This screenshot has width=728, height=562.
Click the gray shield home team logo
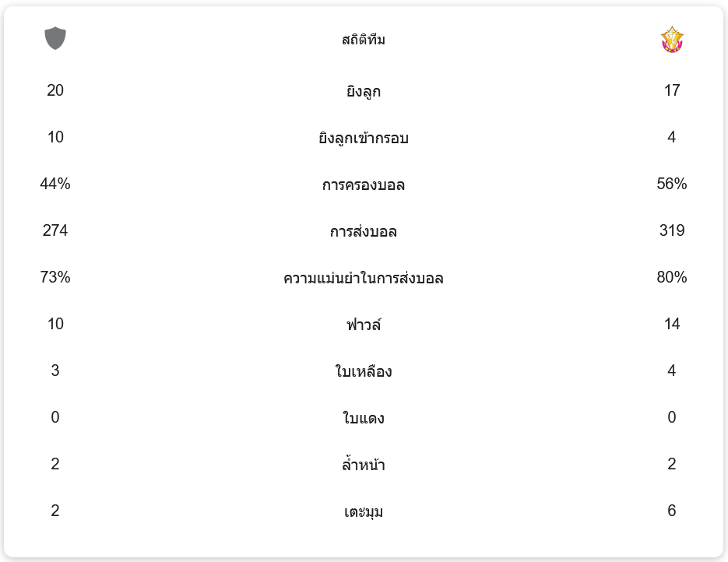pyautogui.click(x=55, y=38)
